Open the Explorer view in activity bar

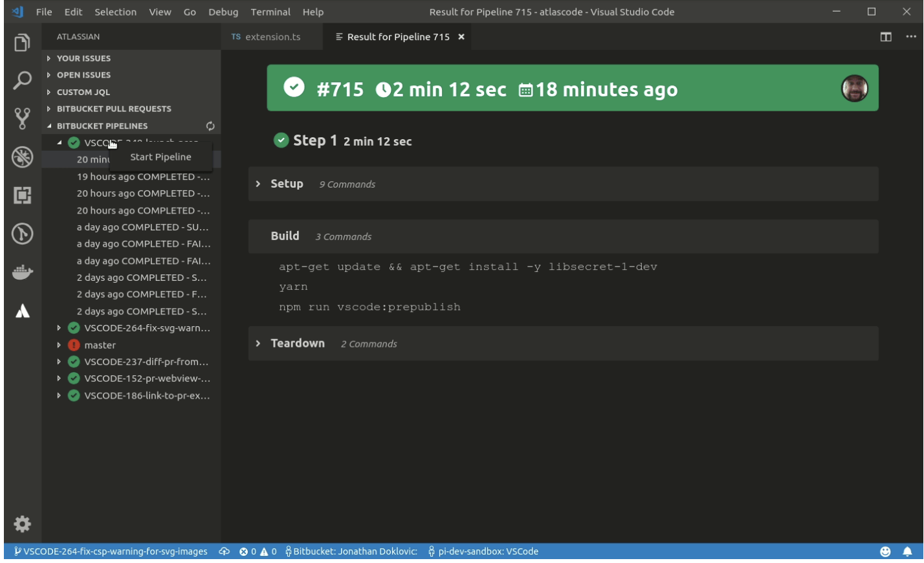click(22, 43)
